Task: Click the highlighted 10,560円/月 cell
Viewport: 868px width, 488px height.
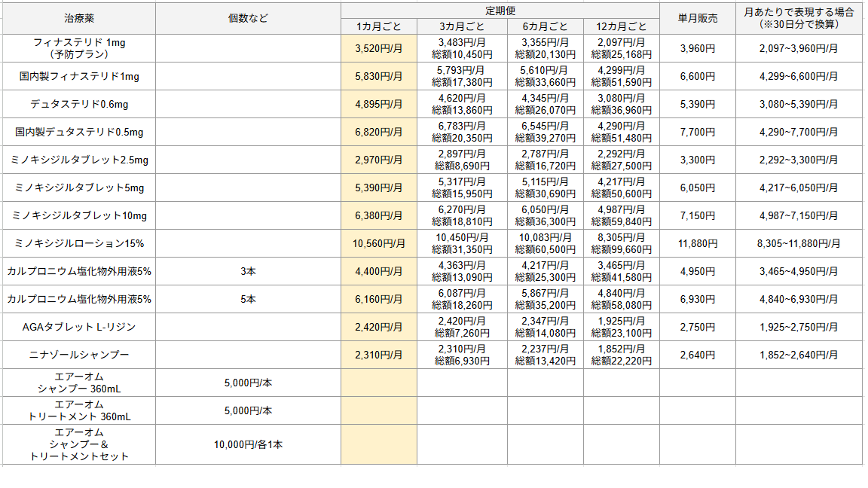Action: click(379, 243)
